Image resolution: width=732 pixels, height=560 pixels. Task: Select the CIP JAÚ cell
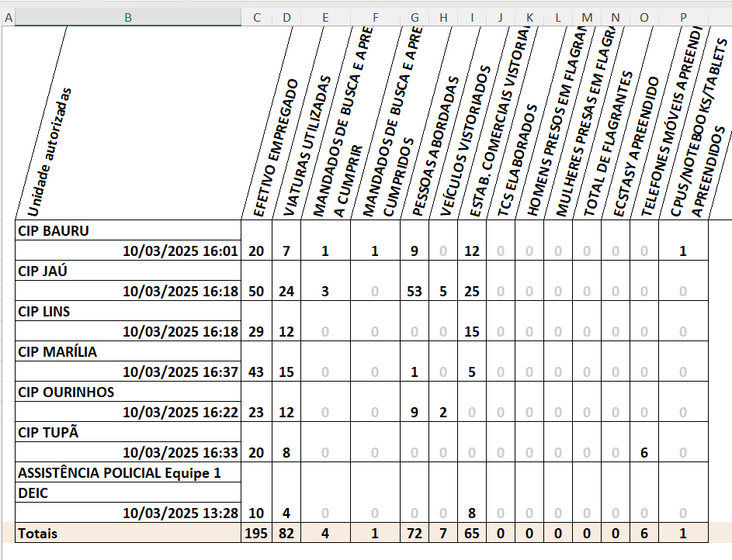pyautogui.click(x=128, y=271)
